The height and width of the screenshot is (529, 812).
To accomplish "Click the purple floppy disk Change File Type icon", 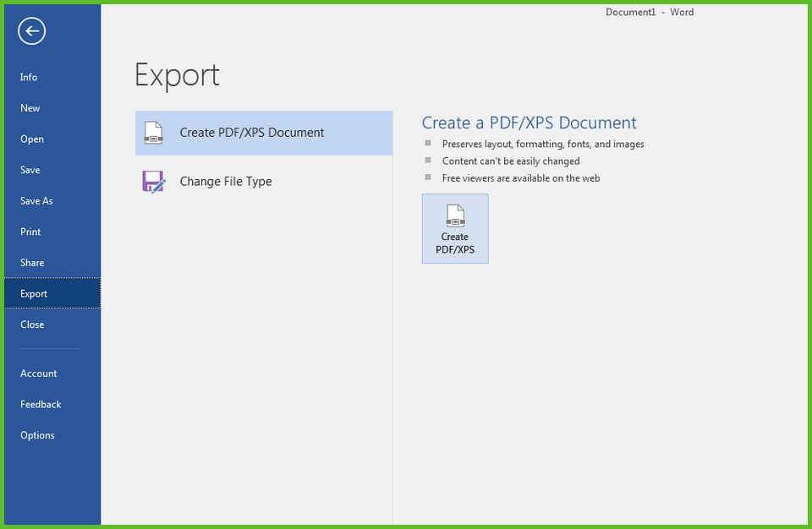I will pos(153,182).
